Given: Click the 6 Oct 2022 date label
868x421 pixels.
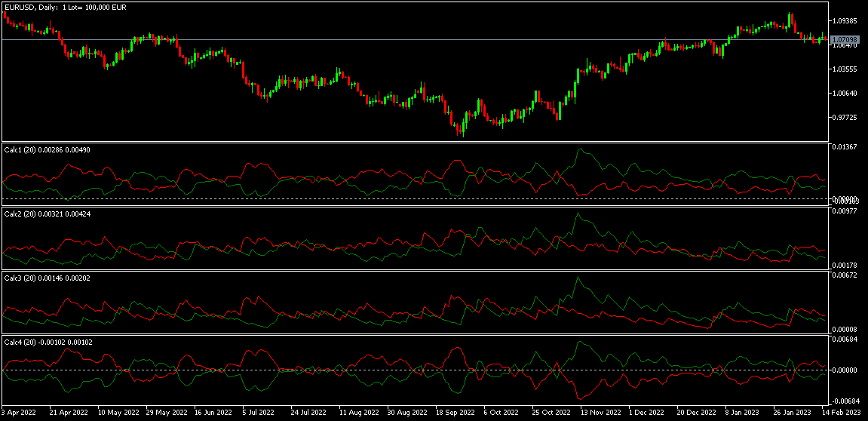Looking at the screenshot, I should point(501,413).
